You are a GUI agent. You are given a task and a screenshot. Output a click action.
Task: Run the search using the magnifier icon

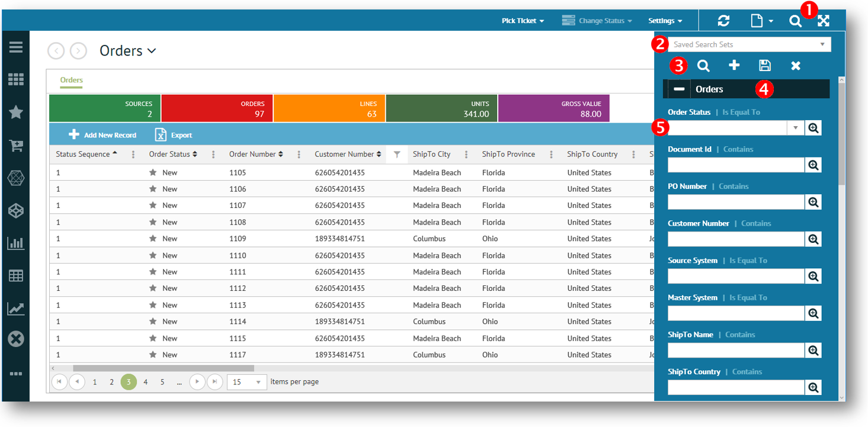(703, 65)
